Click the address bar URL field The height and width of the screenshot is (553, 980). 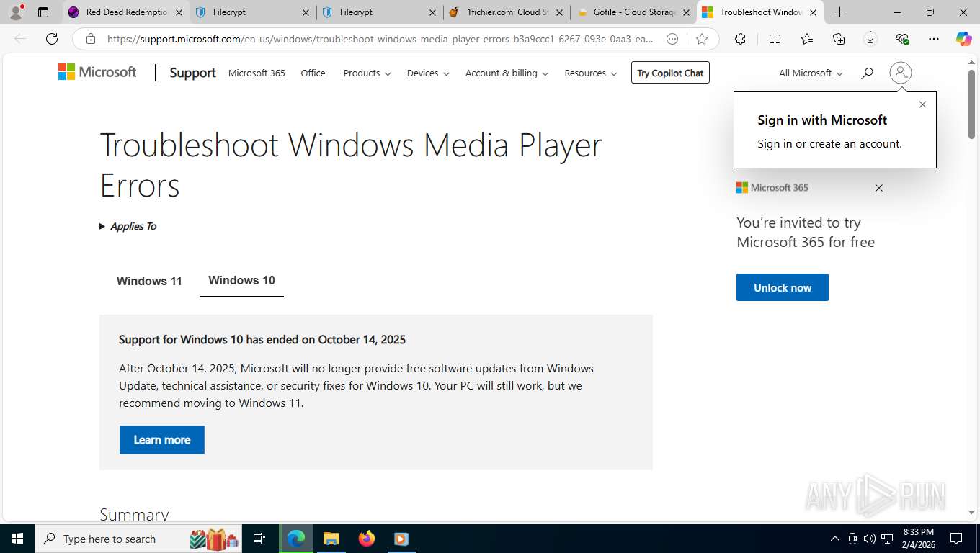click(380, 39)
